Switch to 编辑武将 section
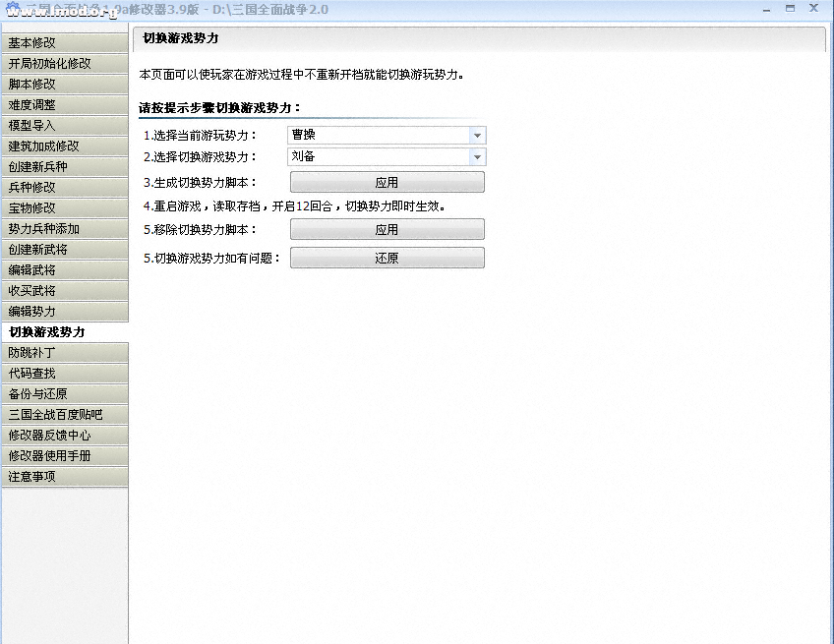The height and width of the screenshot is (644, 834). tap(64, 270)
